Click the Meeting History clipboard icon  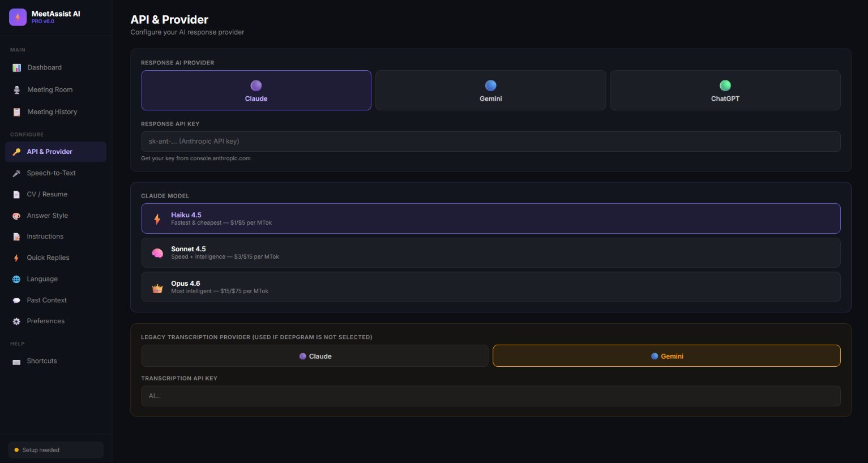[x=16, y=112]
